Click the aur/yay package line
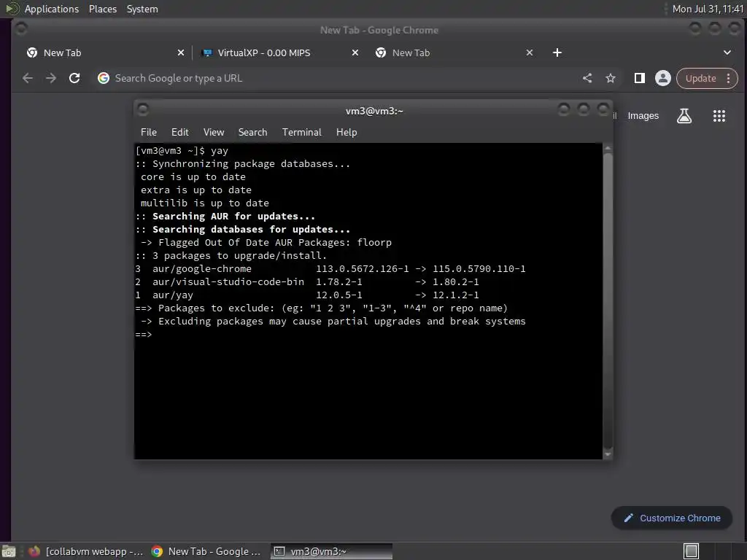The height and width of the screenshot is (560, 747). tap(307, 295)
